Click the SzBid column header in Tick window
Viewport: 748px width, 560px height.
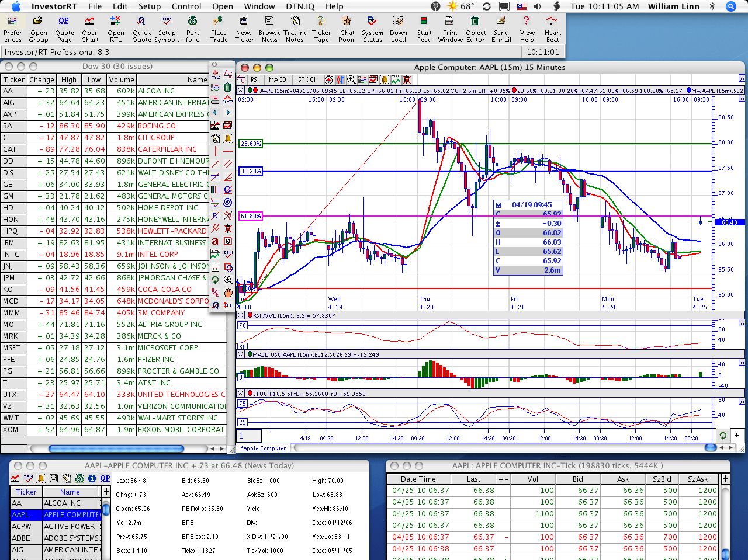661,479
